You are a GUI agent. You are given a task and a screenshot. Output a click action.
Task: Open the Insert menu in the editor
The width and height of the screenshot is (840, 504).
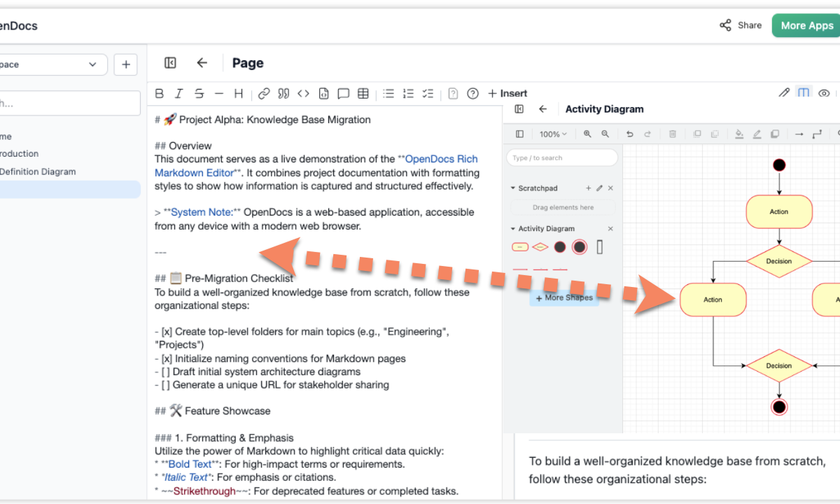tap(507, 93)
